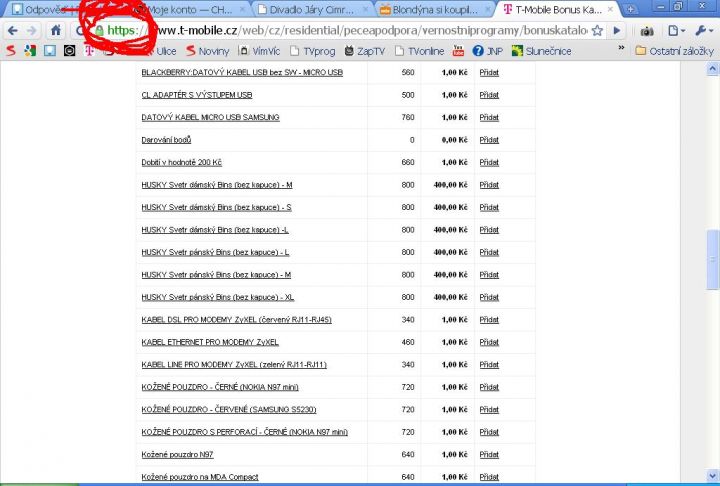
Task: Click scrollbar up arrow
Action: pyautogui.click(x=712, y=69)
